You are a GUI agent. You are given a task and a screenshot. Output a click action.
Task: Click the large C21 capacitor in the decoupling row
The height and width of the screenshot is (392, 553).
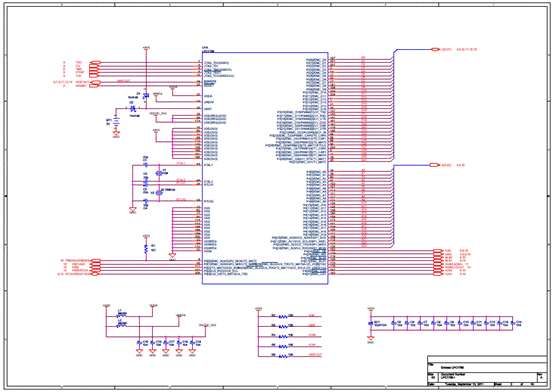370,323
